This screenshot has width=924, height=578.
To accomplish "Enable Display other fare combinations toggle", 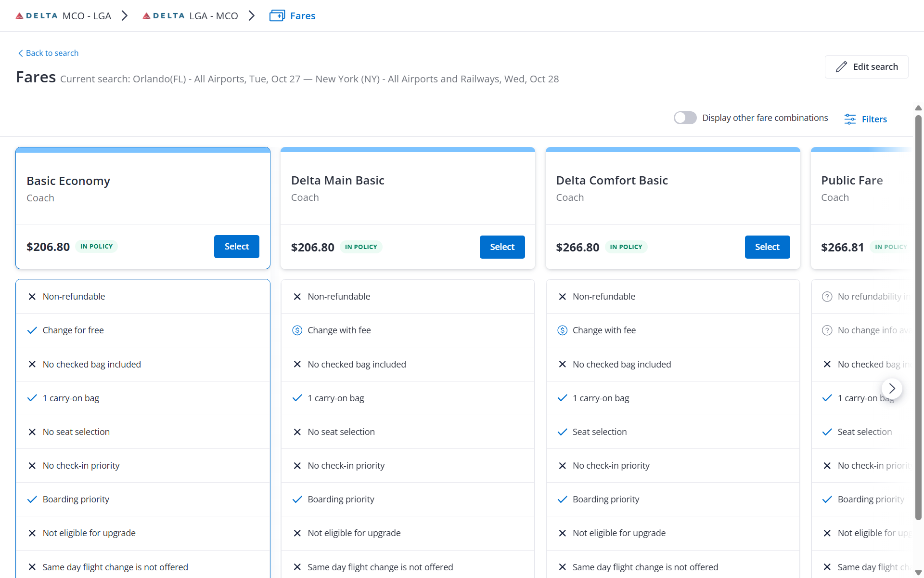I will pos(685,118).
